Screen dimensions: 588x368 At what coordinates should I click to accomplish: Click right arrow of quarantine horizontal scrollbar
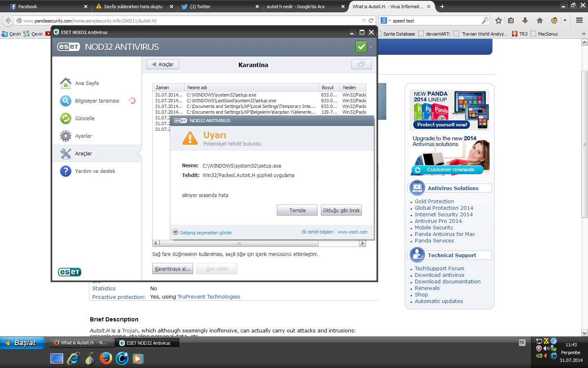point(362,243)
